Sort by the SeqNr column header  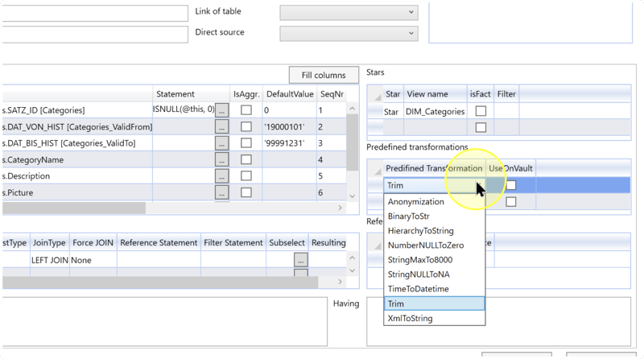[332, 94]
